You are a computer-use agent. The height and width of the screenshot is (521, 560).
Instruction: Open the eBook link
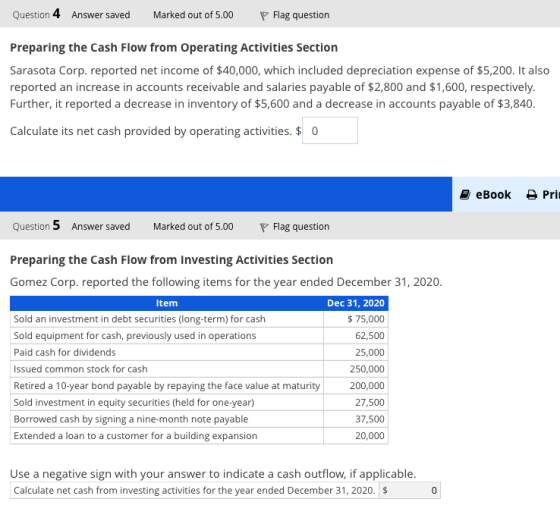[493, 195]
